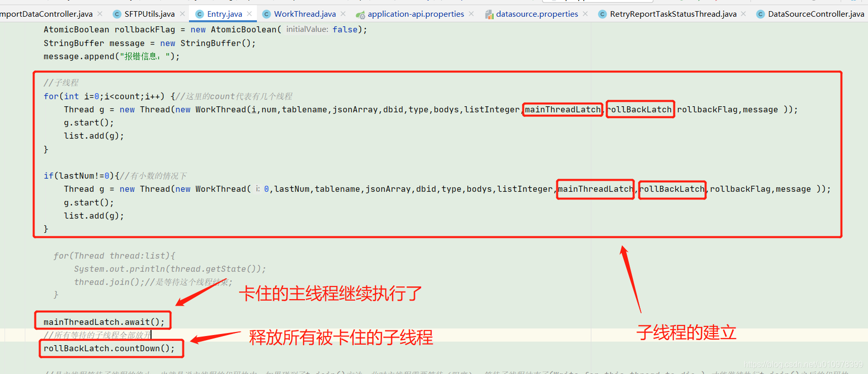Click mainThreadLatch argument in the lastNum WorkThread call
This screenshot has width=868, height=374.
point(595,189)
